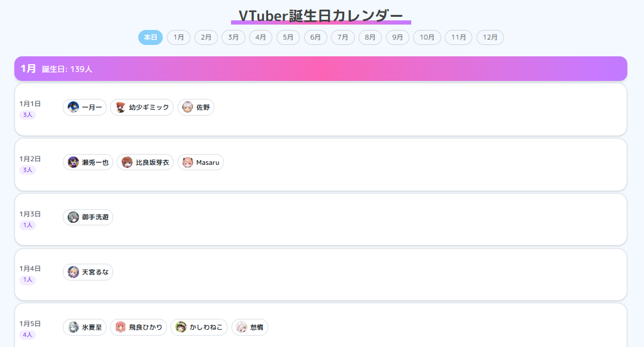Click the 1月2日 date label

click(30, 159)
